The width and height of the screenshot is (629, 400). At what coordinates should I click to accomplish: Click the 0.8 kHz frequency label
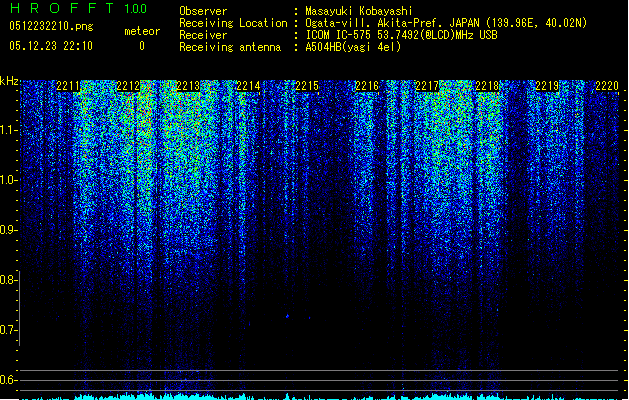coord(8,280)
